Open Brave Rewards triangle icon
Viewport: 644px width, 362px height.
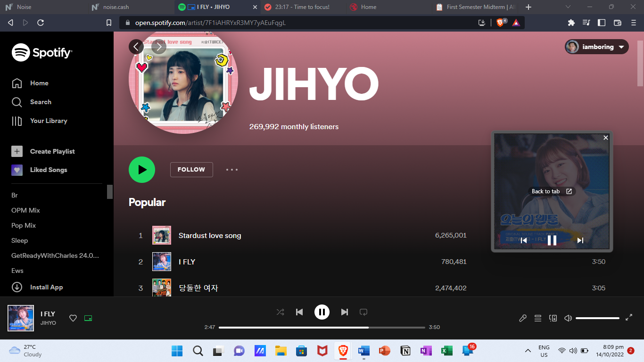point(516,23)
